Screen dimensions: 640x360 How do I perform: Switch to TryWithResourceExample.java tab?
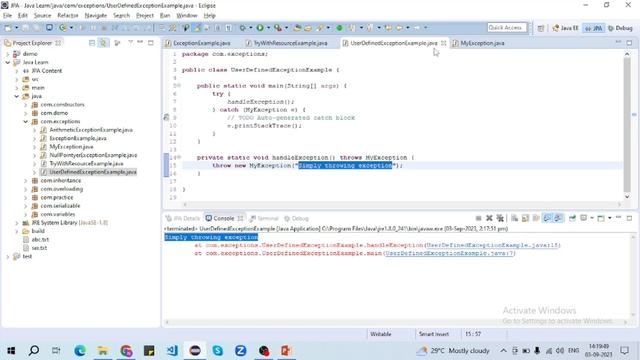coord(291,43)
